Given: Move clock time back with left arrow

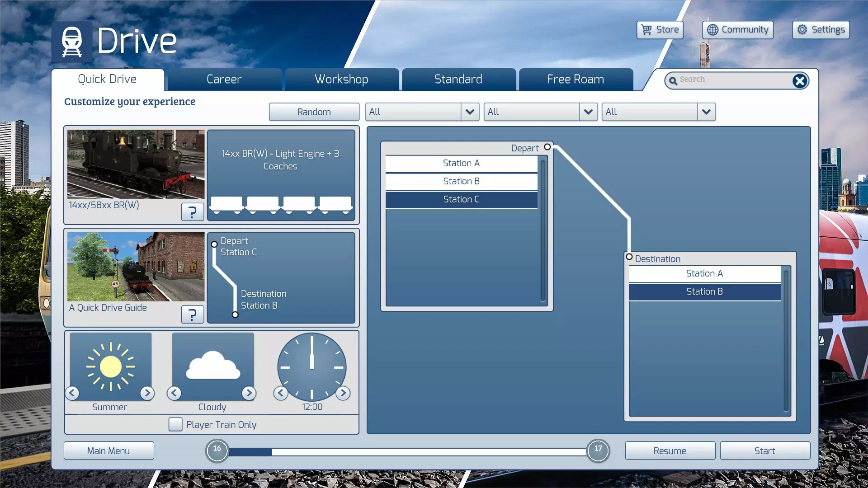Looking at the screenshot, I should coord(281,393).
